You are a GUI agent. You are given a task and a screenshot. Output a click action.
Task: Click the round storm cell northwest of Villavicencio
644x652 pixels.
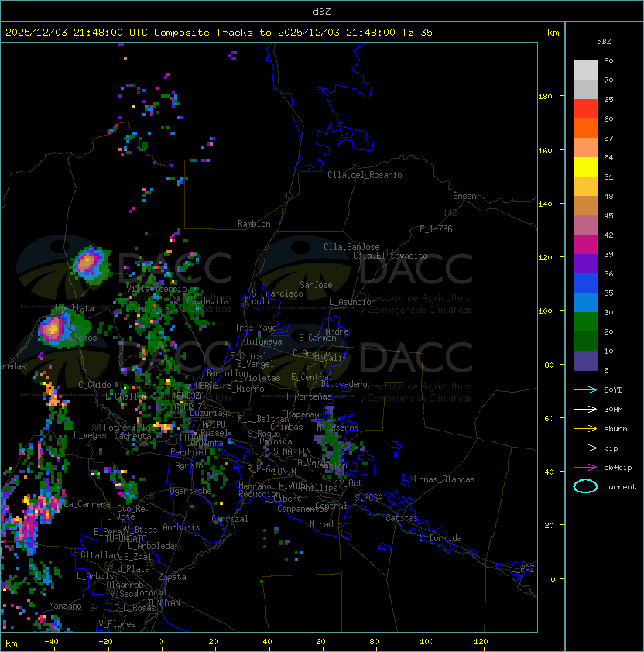pos(89,262)
